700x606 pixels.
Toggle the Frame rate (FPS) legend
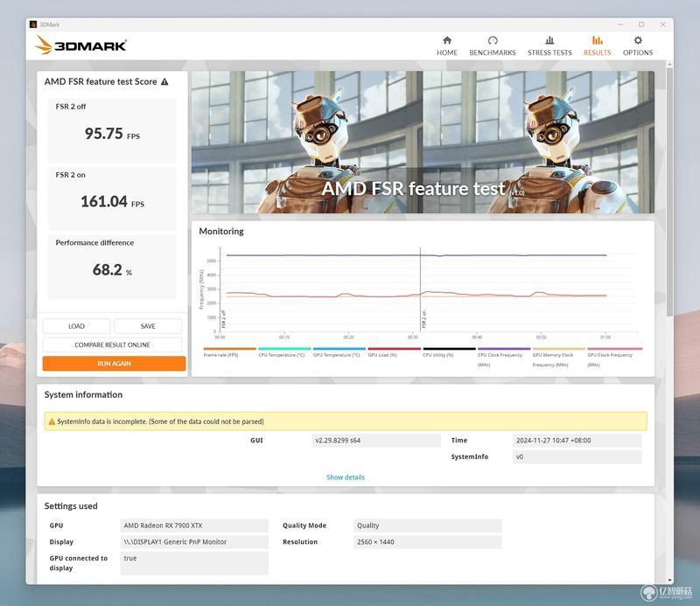[229, 352]
